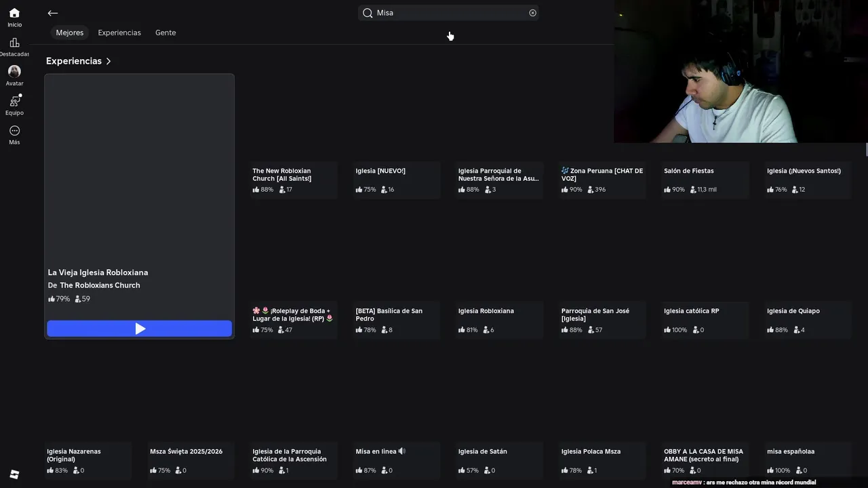Screen dimensions: 868x488
Task: Play La Vieja Iglesia Robloxiana
Action: click(140, 329)
